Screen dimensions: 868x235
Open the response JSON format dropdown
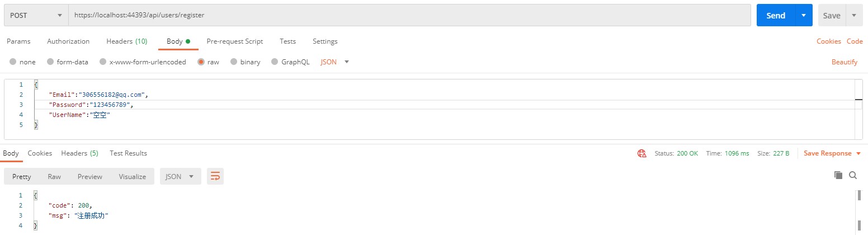[x=180, y=176]
